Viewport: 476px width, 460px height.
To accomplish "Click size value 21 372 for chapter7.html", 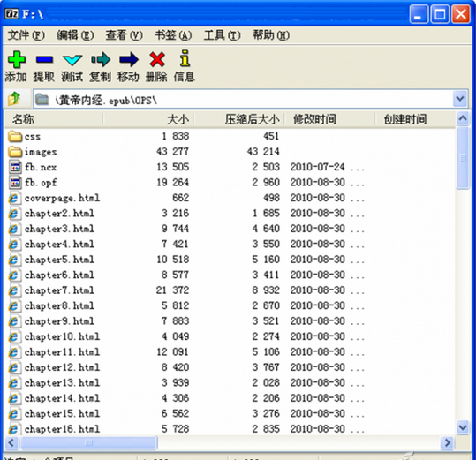I will tap(172, 290).
